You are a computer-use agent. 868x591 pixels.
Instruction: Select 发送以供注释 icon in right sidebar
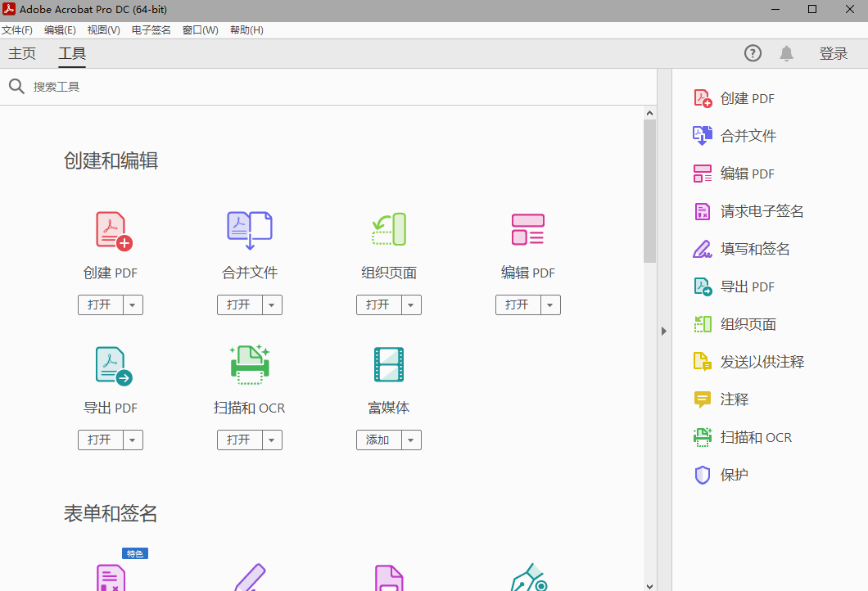coord(703,362)
